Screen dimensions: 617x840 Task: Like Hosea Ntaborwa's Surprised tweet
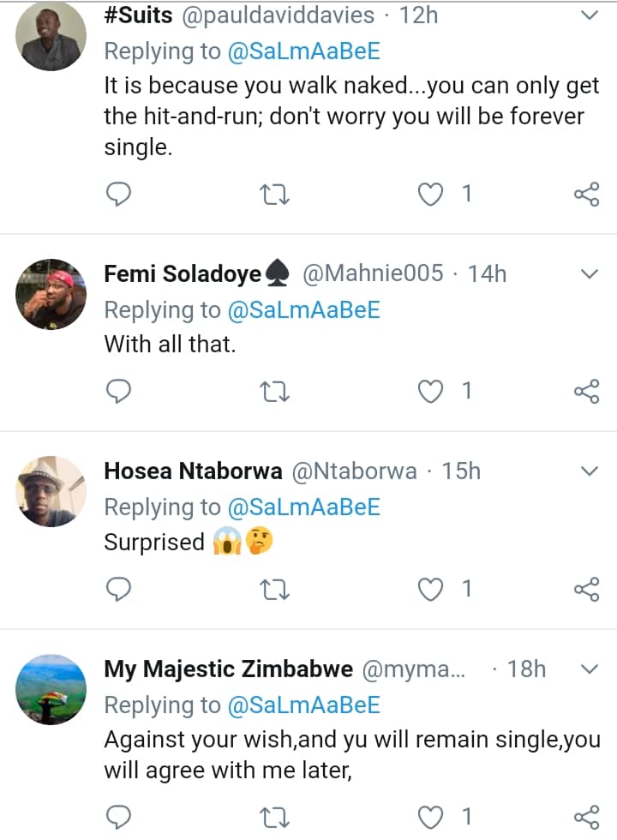[430, 589]
